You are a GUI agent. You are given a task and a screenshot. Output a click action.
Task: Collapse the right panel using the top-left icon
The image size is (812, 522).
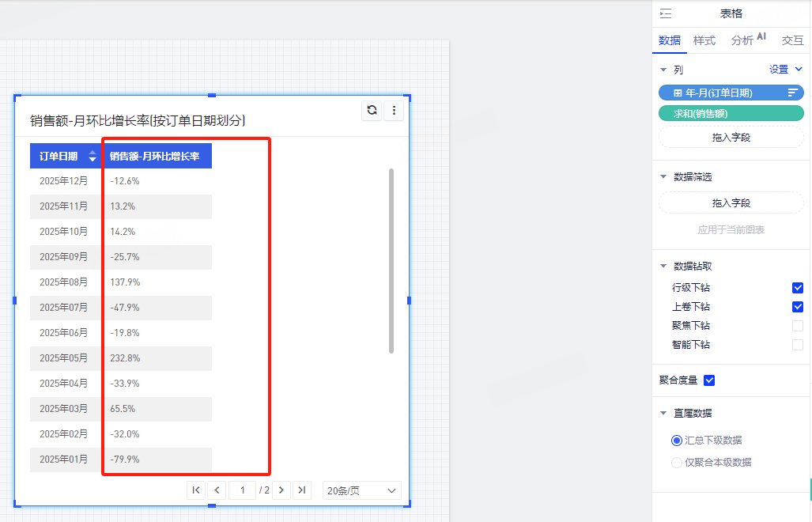coord(666,13)
